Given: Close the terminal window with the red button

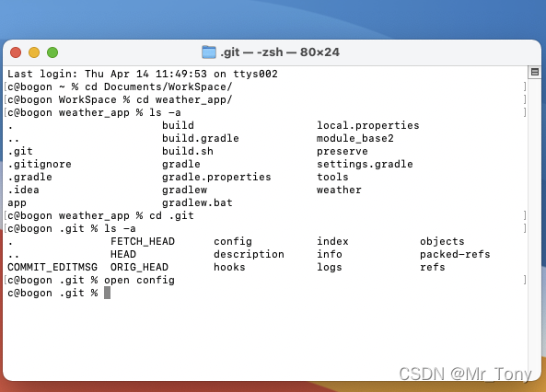Looking at the screenshot, I should [x=16, y=52].
